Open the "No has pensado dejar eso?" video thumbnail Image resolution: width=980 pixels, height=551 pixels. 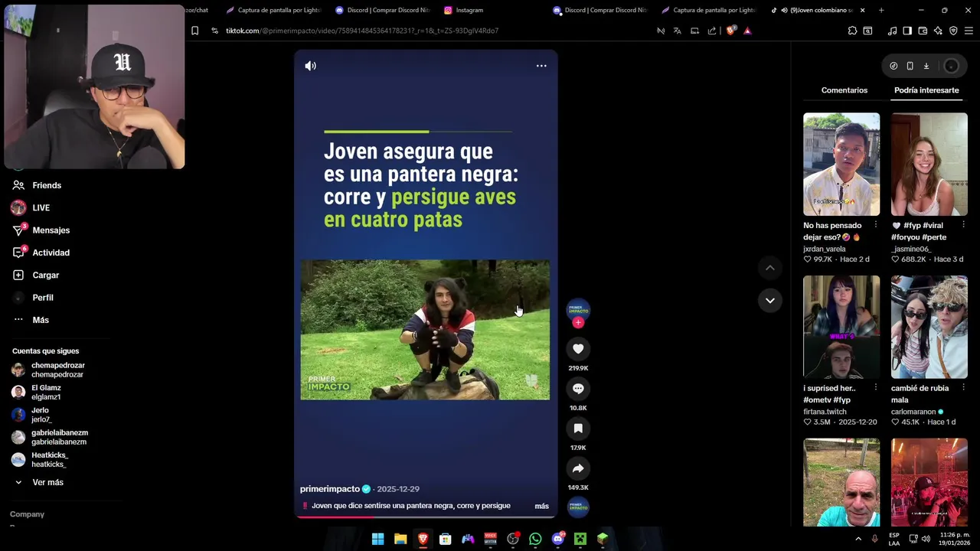click(x=841, y=165)
